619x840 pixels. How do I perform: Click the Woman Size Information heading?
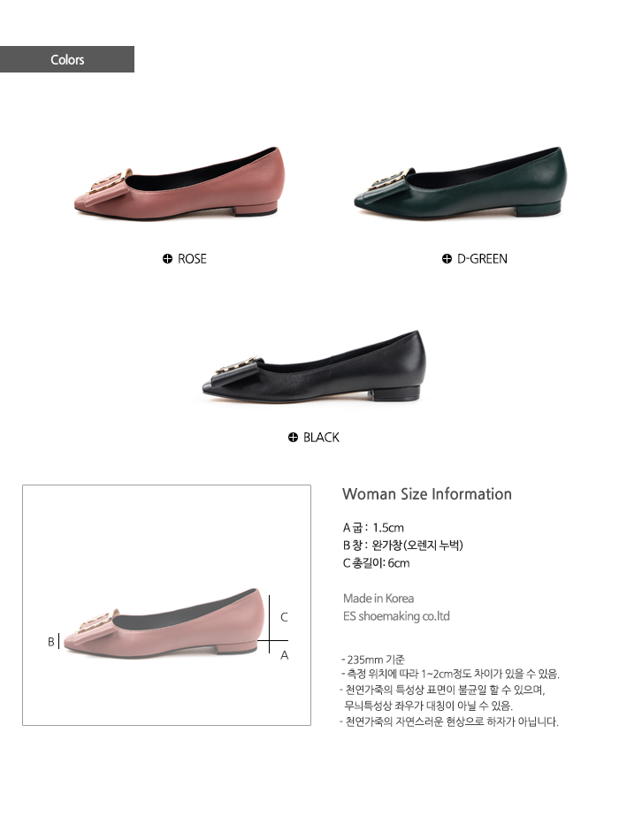(427, 494)
